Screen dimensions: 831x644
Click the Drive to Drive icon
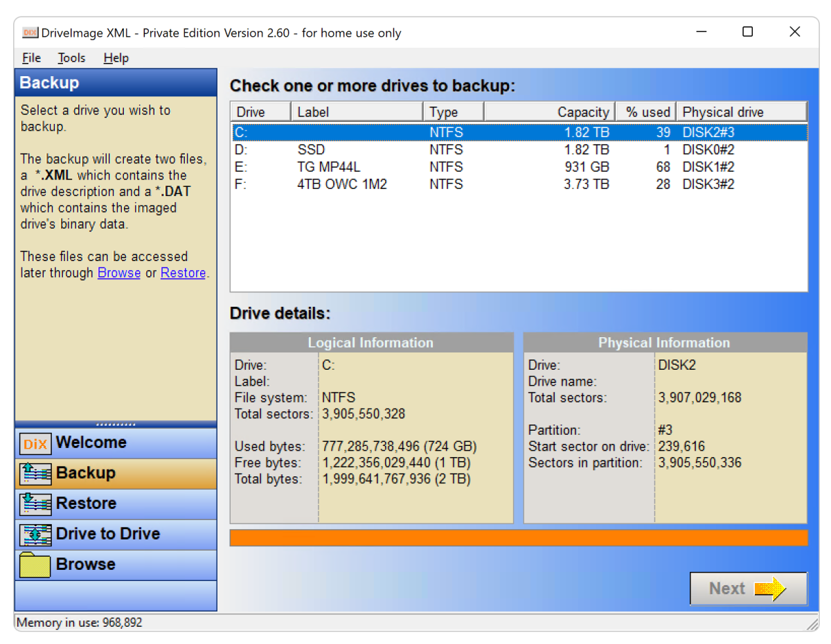tap(35, 535)
